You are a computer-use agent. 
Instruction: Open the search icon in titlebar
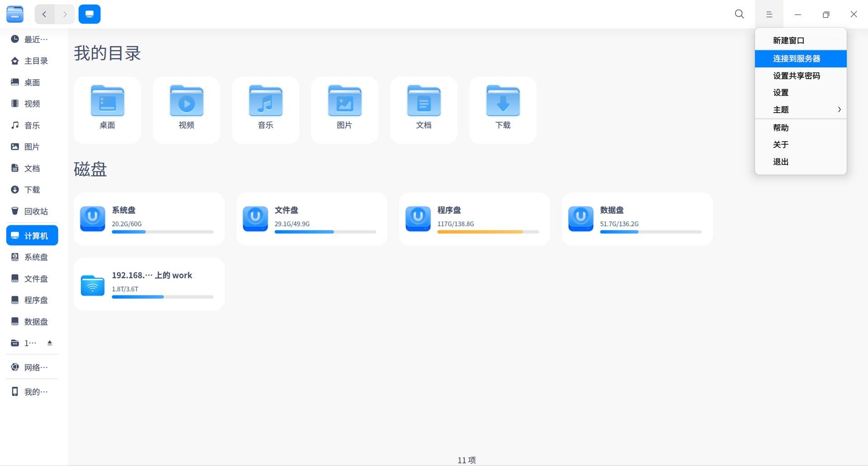pyautogui.click(x=739, y=14)
